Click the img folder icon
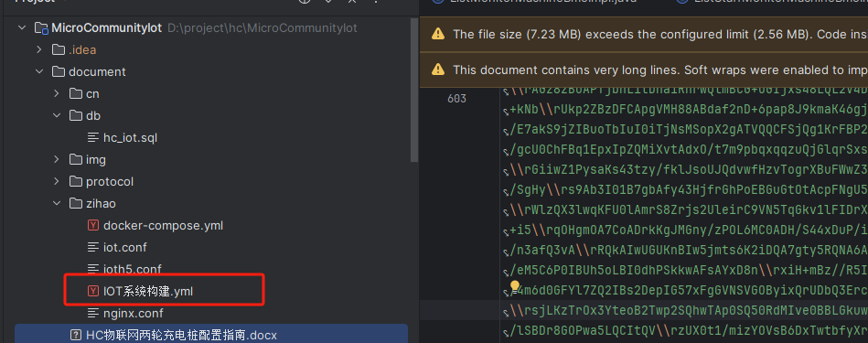 click(x=76, y=159)
